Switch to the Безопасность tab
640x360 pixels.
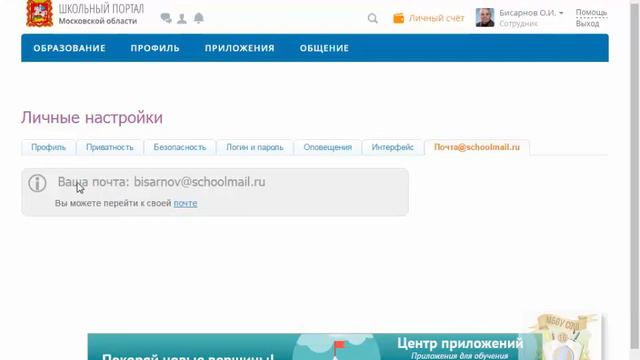pos(180,147)
